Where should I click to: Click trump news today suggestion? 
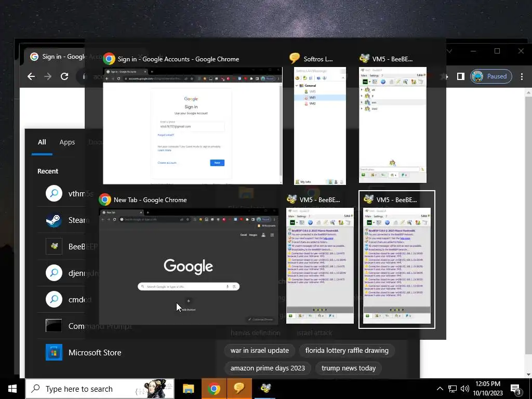click(349, 368)
